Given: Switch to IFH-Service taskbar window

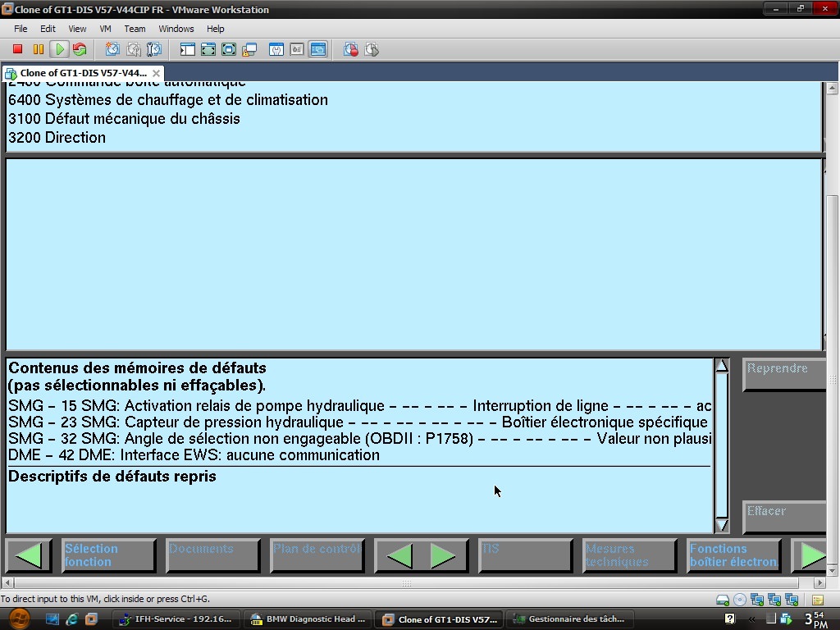Looking at the screenshot, I should [x=176, y=619].
